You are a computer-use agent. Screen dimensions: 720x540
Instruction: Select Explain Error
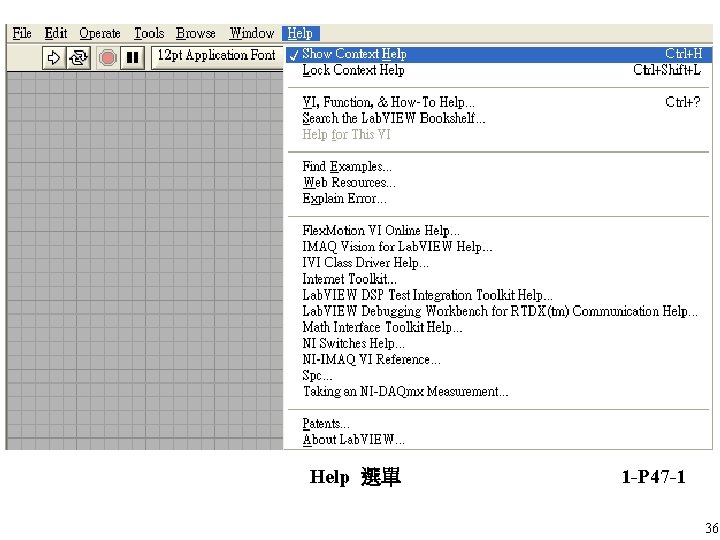pos(499,198)
